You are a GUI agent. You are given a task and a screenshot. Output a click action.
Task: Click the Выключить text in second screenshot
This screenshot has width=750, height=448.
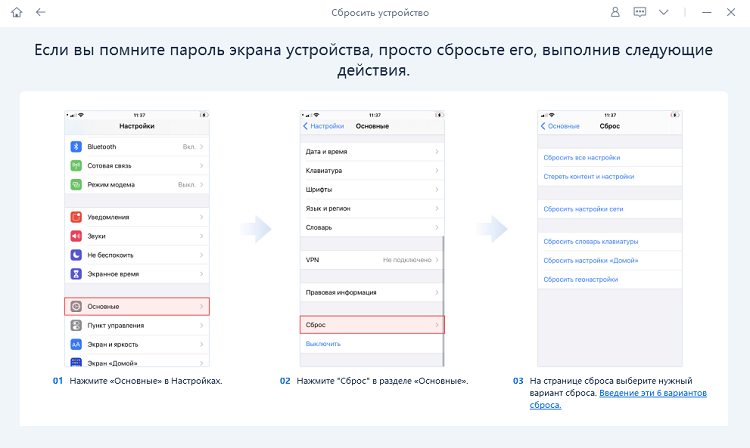coord(323,344)
